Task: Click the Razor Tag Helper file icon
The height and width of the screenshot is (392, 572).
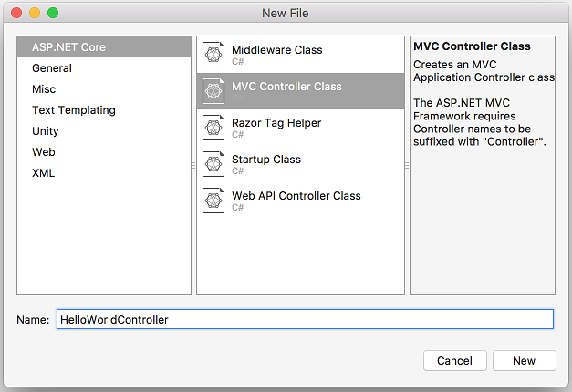Action: coord(213,128)
